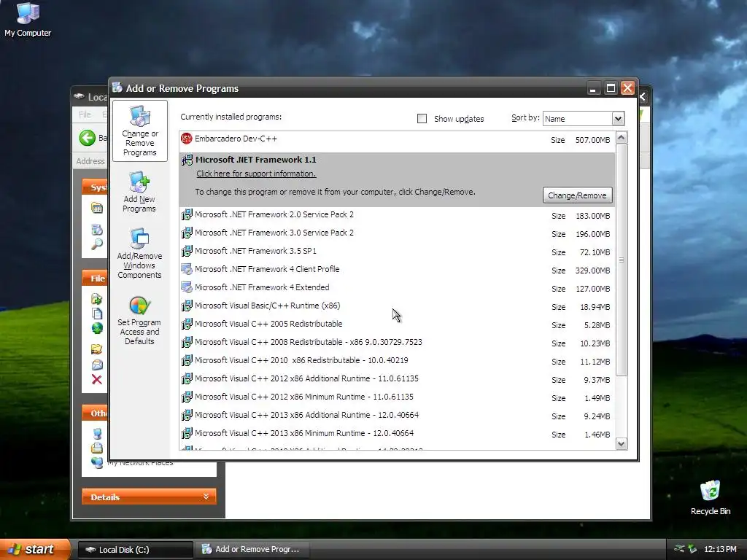The image size is (747, 560).
Task: Open Click here for support information link
Action: [x=256, y=174]
